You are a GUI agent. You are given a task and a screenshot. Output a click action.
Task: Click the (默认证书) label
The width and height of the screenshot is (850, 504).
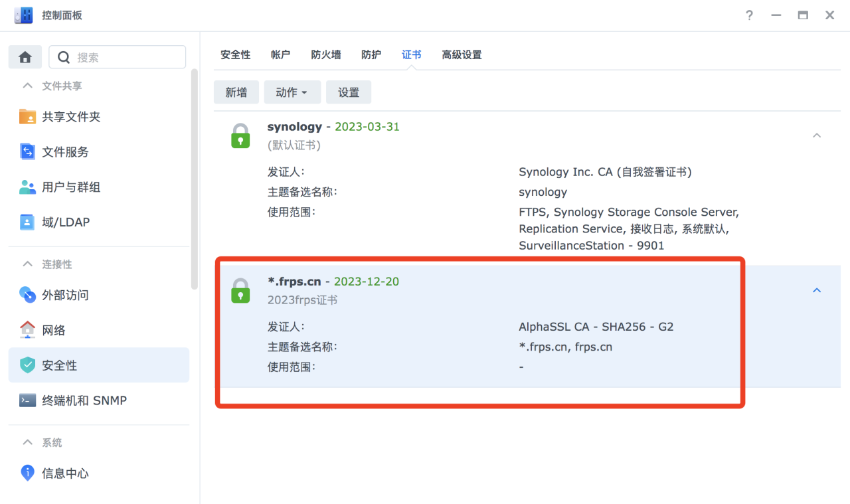click(294, 145)
